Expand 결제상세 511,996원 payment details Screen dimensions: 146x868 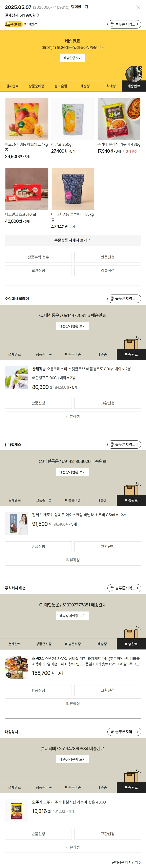pyautogui.click(x=22, y=15)
